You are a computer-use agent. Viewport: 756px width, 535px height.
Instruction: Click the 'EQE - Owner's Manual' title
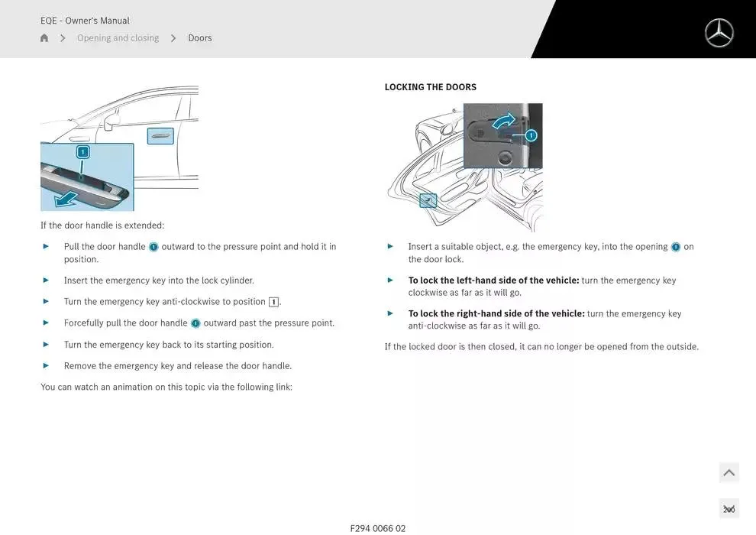tap(85, 21)
